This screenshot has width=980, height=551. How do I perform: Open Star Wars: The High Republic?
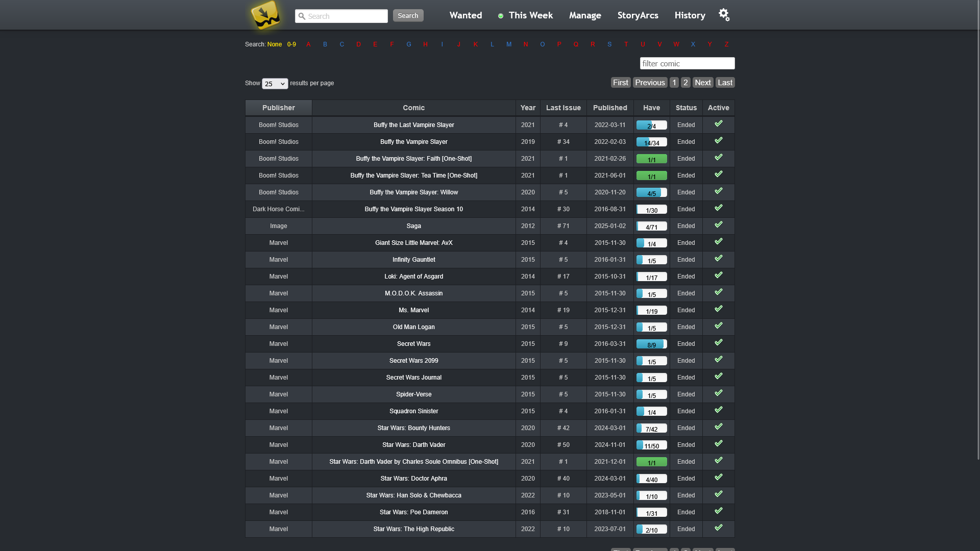pyautogui.click(x=413, y=529)
